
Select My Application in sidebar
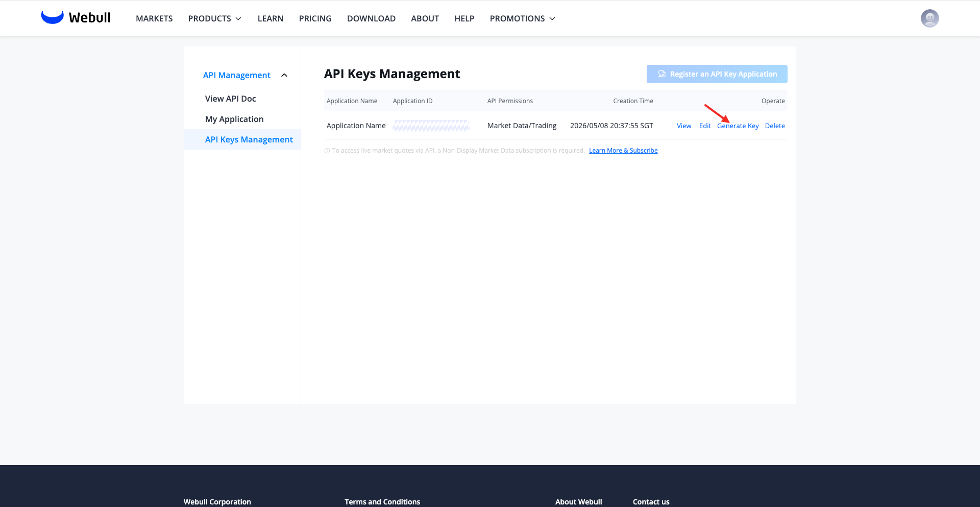[x=234, y=119]
